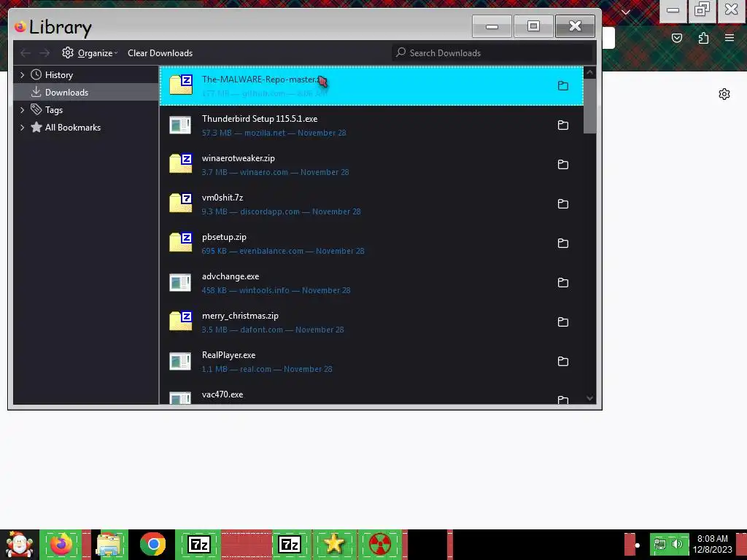Open containing folder for winaerotweaker.zip
Image resolution: width=747 pixels, height=560 pixels.
563,165
